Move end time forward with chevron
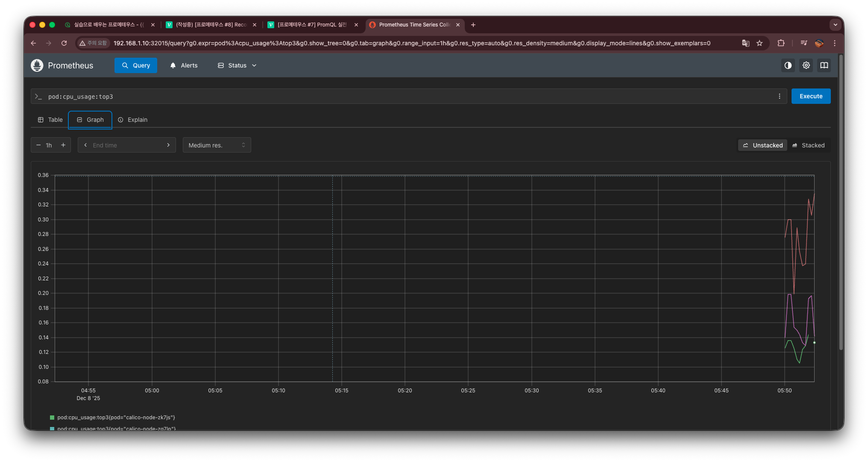868x462 pixels. (168, 145)
